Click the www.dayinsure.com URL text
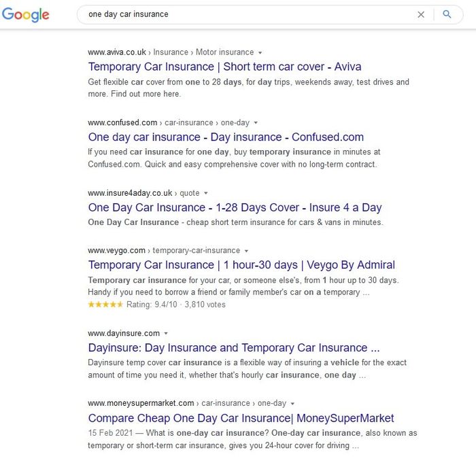The image size is (476, 465). point(124,334)
